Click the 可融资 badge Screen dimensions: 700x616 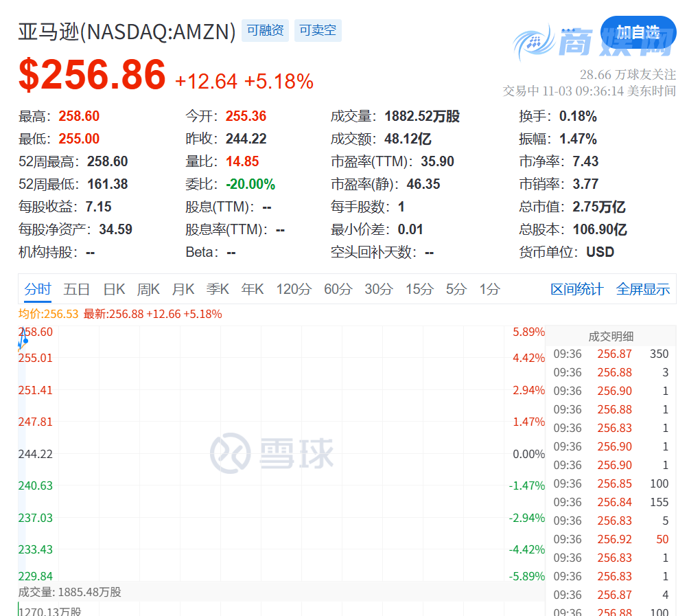tap(265, 30)
